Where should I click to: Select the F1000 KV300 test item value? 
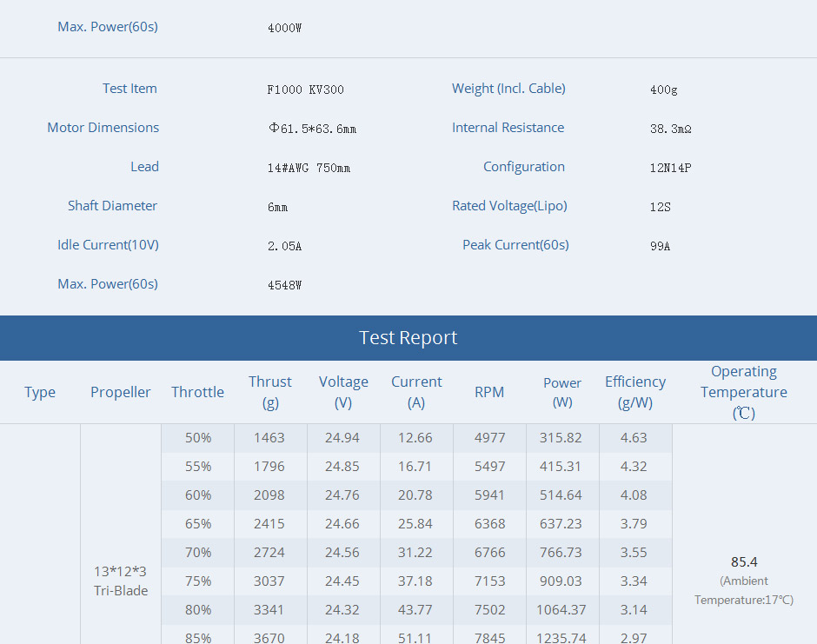click(x=306, y=90)
